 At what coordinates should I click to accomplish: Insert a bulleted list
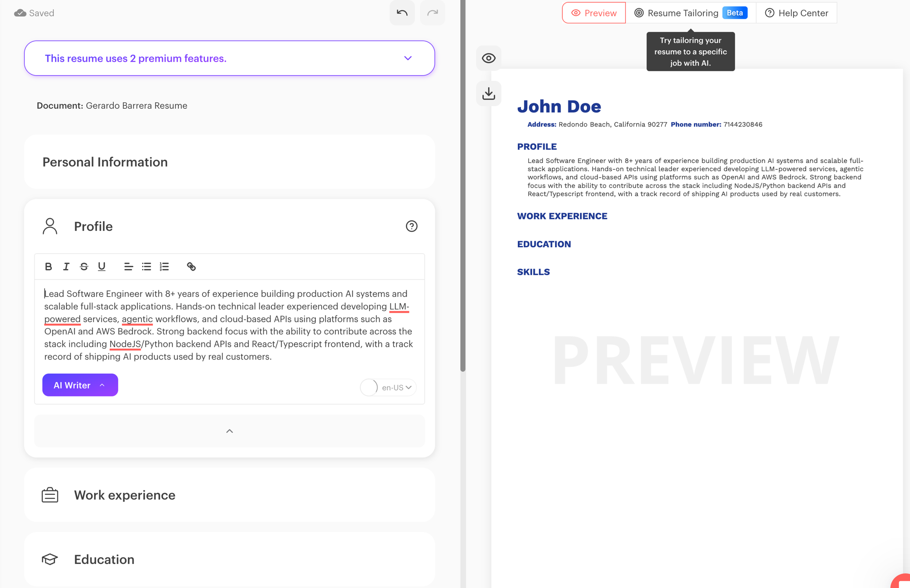click(x=147, y=267)
